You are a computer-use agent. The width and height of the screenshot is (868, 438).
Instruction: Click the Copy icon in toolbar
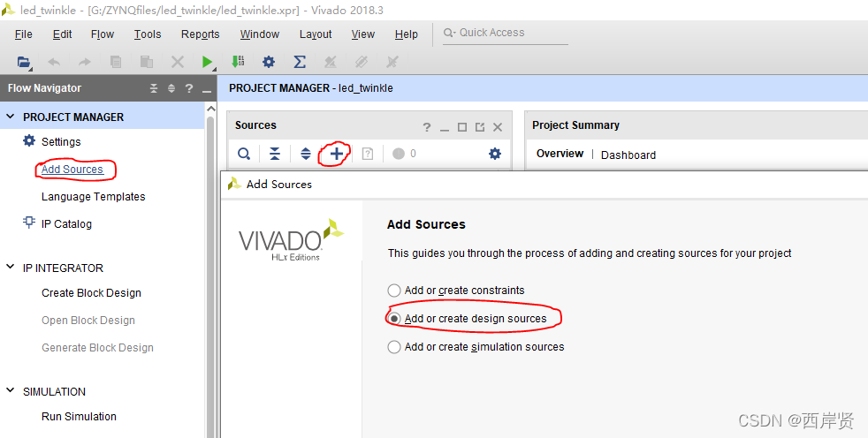coord(116,62)
